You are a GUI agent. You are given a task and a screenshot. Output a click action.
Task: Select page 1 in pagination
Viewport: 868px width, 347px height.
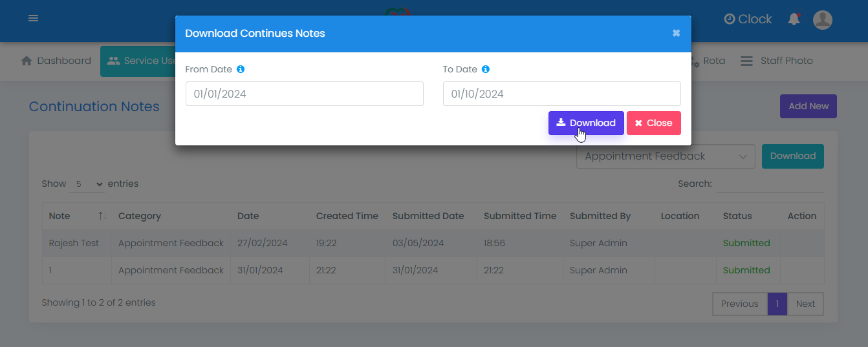point(777,304)
